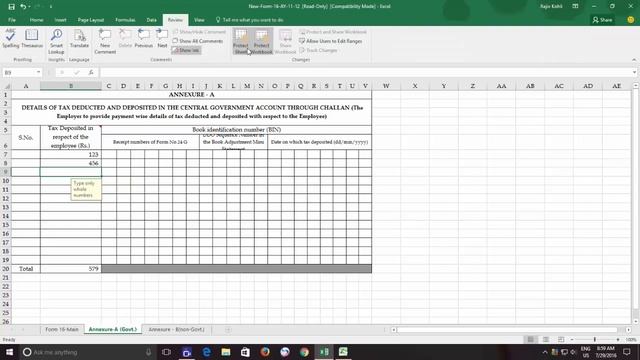Click the Insert Function fx icon

tap(91, 72)
